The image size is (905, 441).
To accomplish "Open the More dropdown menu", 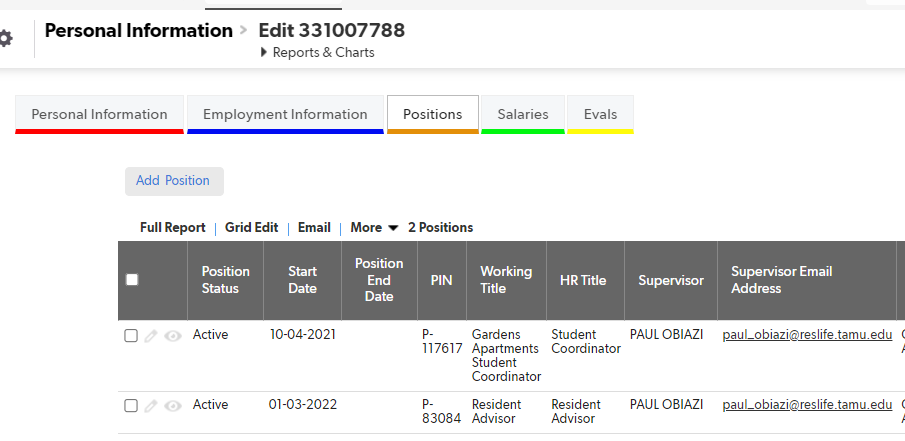I will pos(374,227).
